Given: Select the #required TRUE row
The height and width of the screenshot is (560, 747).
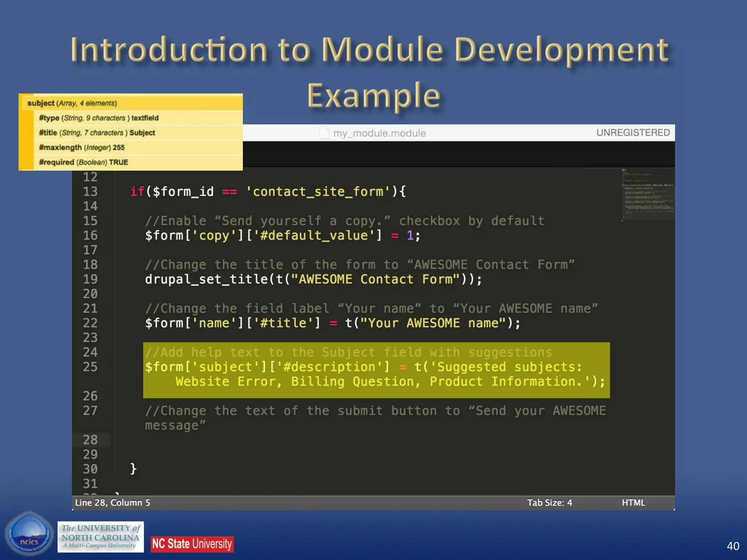Looking at the screenshot, I should (84, 162).
